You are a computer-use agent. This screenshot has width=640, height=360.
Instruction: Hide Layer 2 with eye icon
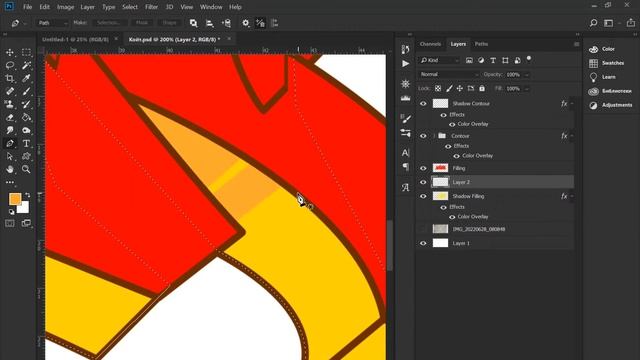423,182
